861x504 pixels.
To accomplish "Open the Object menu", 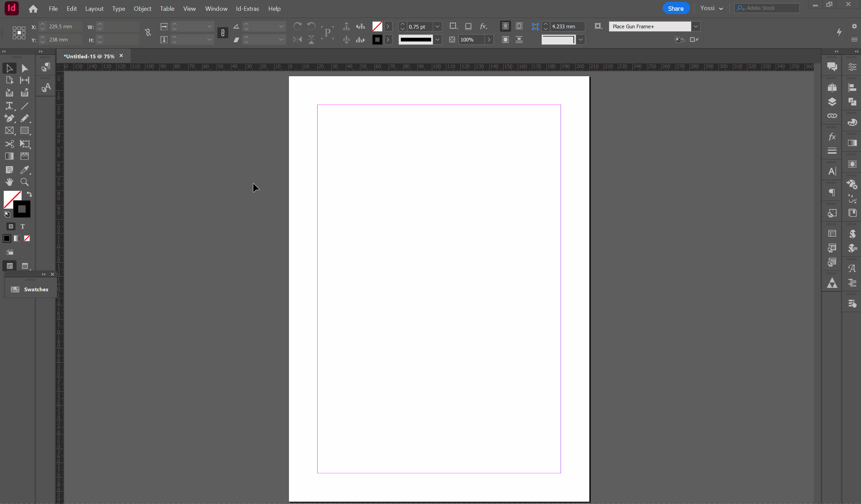I will tap(142, 8).
